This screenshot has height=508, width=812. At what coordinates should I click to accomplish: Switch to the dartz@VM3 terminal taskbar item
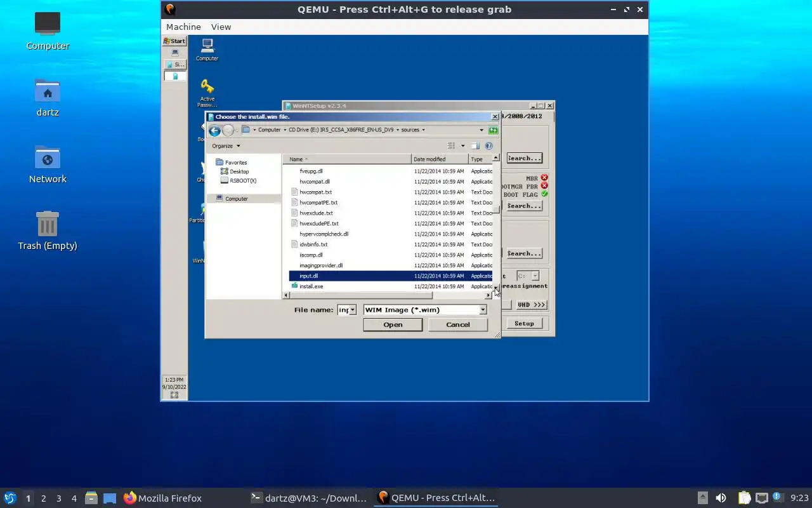309,498
